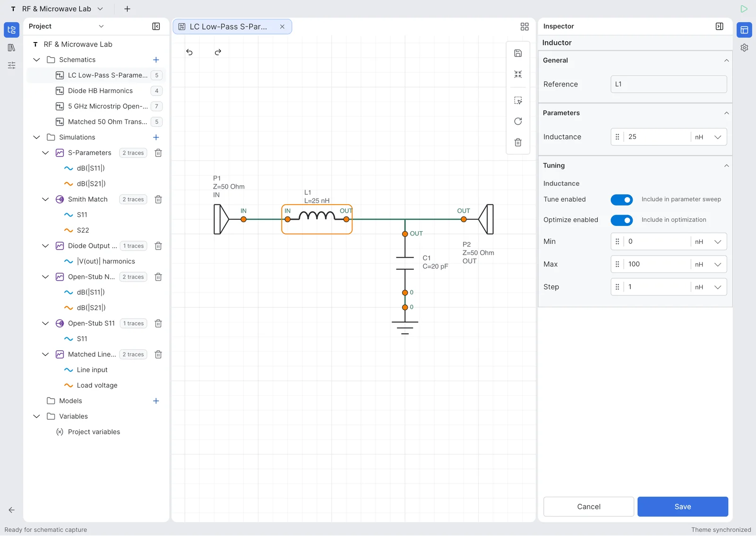Open the library books sidebar icon
756x536 pixels.
click(11, 48)
